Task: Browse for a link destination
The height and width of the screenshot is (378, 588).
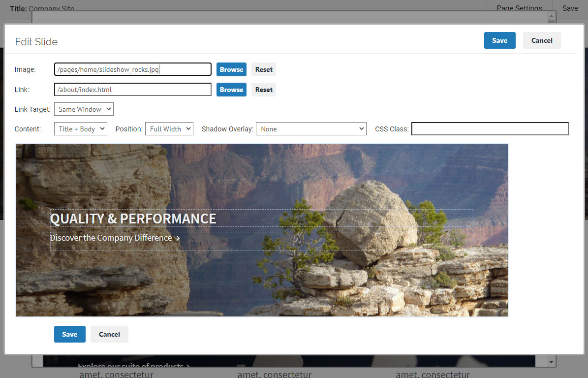Action: tap(231, 90)
